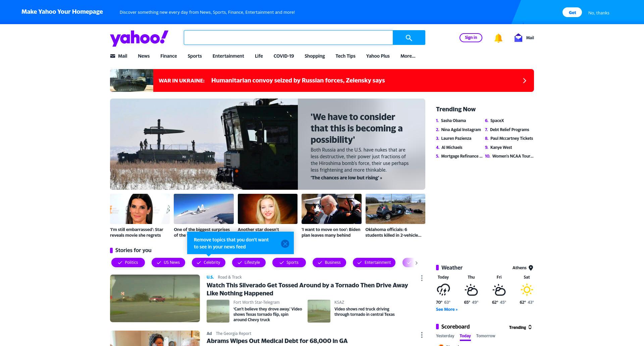Open the notifications bell

[x=498, y=38]
